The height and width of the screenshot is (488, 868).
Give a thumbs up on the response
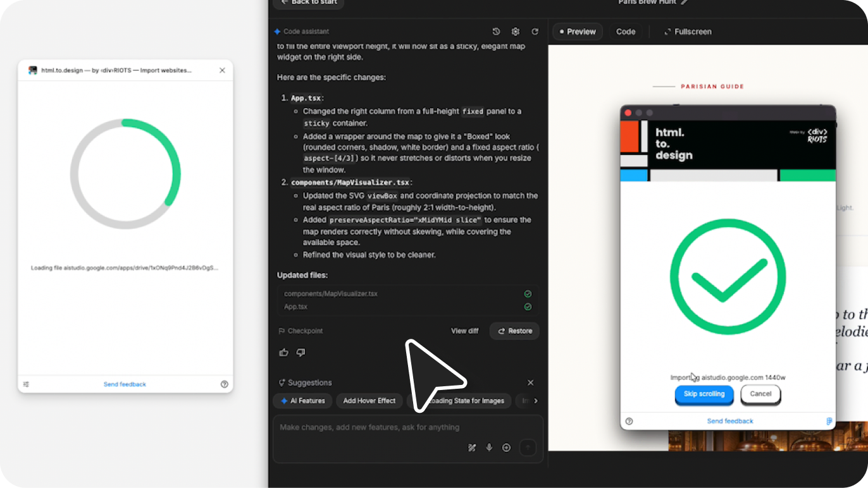click(283, 352)
